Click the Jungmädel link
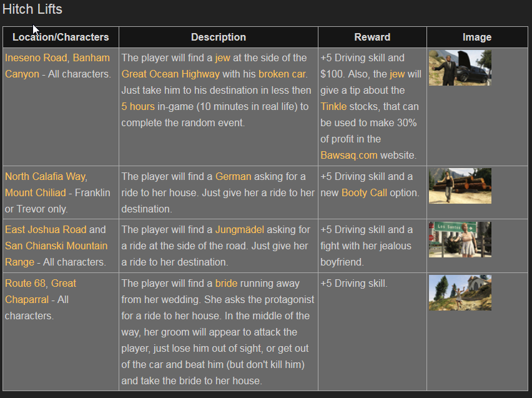Image resolution: width=532 pixels, height=398 pixels. [x=240, y=229]
